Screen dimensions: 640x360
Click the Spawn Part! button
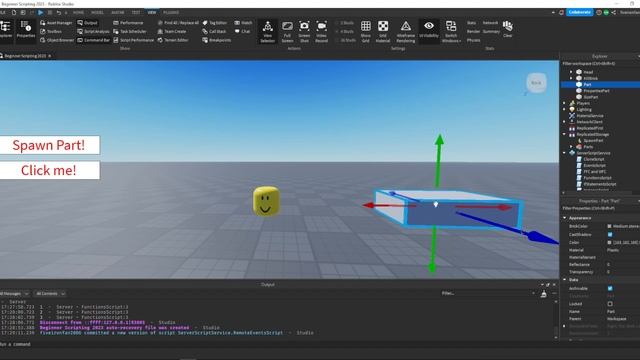49,145
